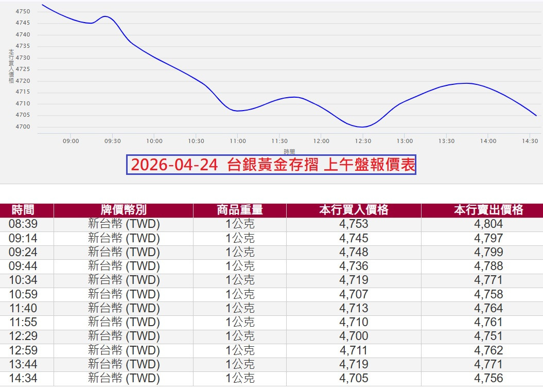Click sell price 4,761
Screen dimensions: 543x392
coord(488,322)
